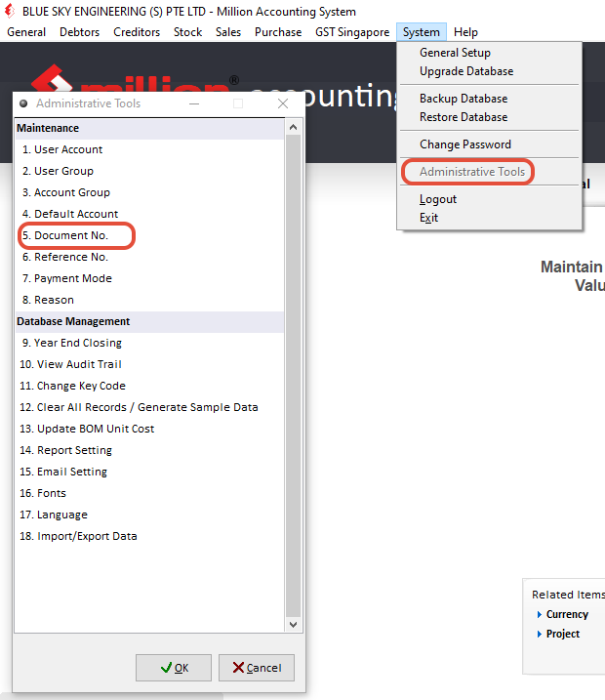Select '7. Payment Mode' entry
This screenshot has width=605, height=700.
click(x=150, y=278)
